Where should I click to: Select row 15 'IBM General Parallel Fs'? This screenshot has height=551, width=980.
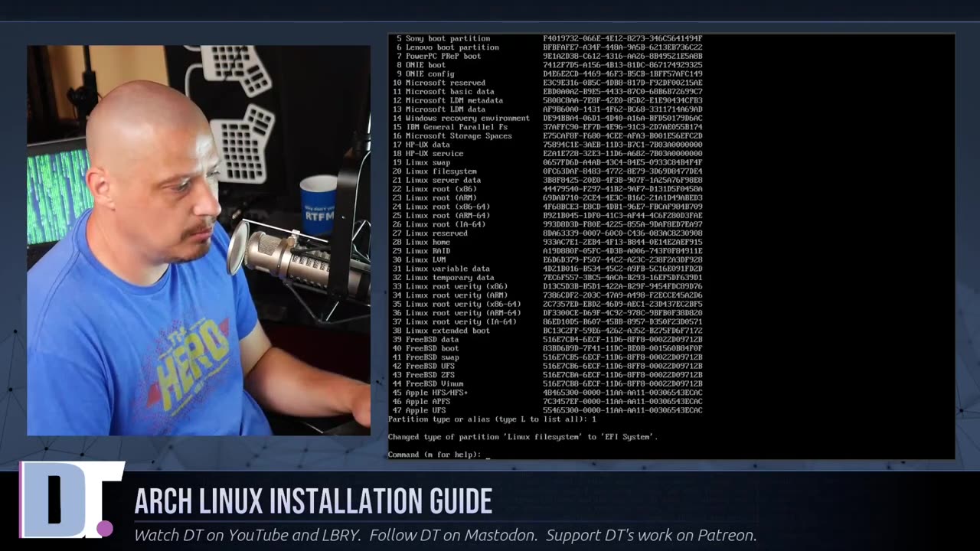(x=547, y=127)
